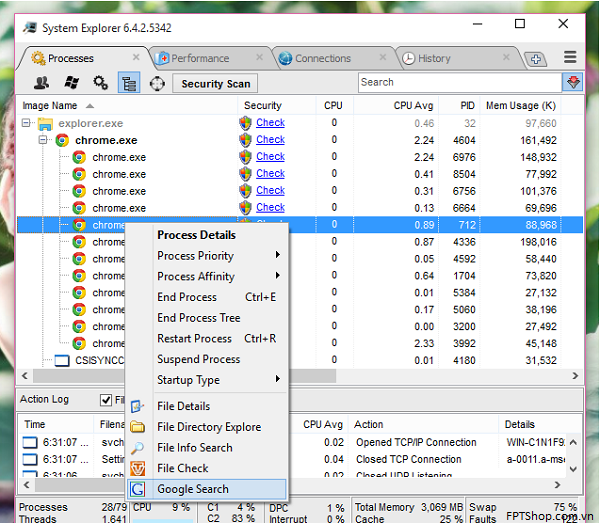Click the users icon in the toolbar
The height and width of the screenshot is (523, 600).
coord(41,83)
